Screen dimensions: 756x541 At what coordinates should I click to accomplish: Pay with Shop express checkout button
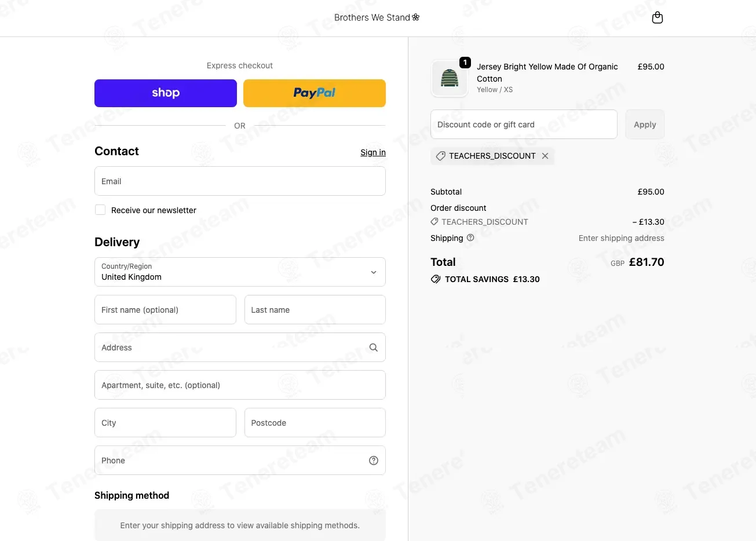click(x=166, y=93)
